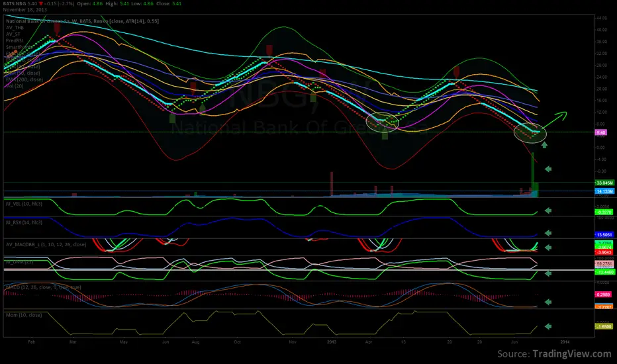This screenshot has height=364, width=617.
Task: Select the Open value 4.86
Action: pyautogui.click(x=98, y=3)
